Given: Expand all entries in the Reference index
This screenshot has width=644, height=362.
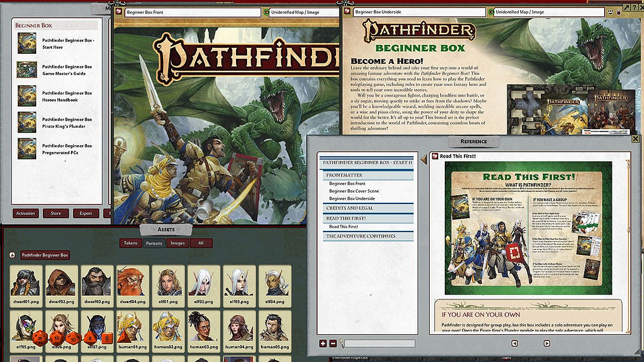Looking at the screenshot, I should 323,343.
